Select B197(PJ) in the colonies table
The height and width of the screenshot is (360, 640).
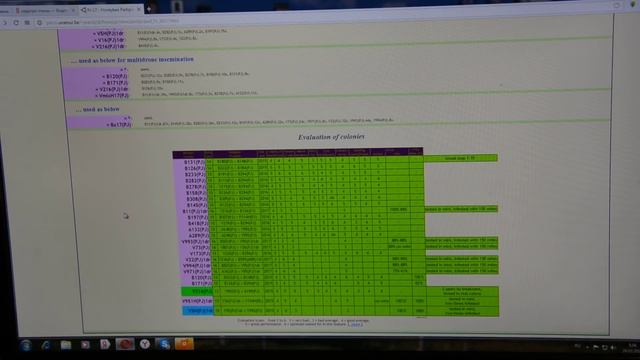[197, 218]
